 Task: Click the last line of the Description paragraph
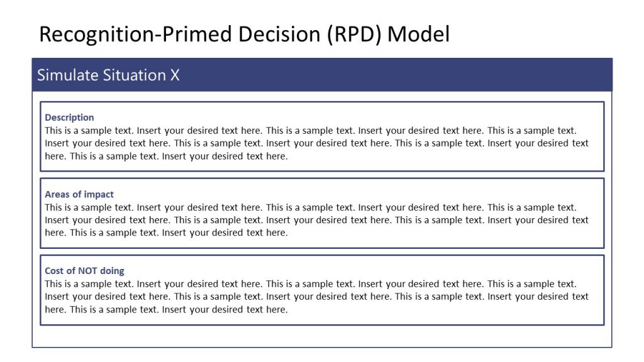point(166,156)
